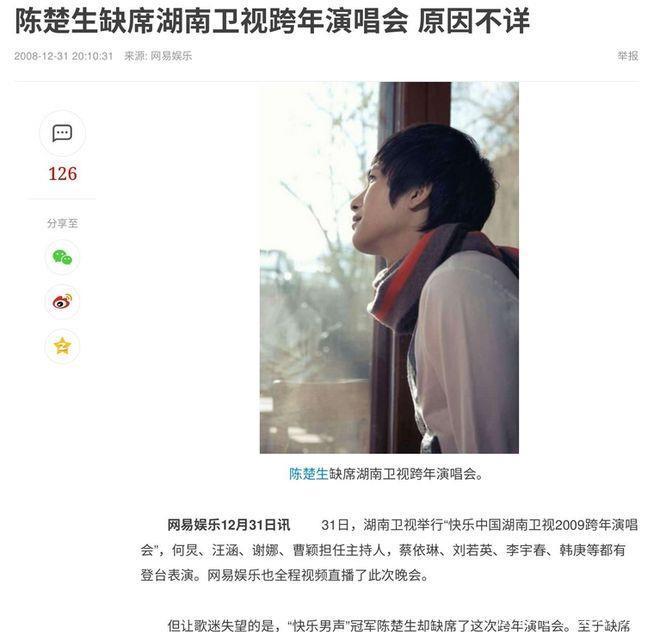Click the bold 网易娱乐12月31日讯 dateline

(229, 525)
